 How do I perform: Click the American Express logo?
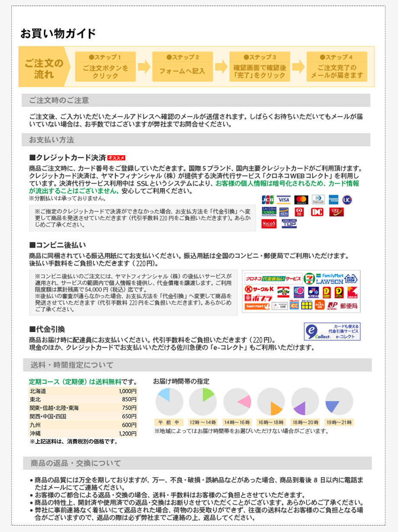[x=333, y=200]
